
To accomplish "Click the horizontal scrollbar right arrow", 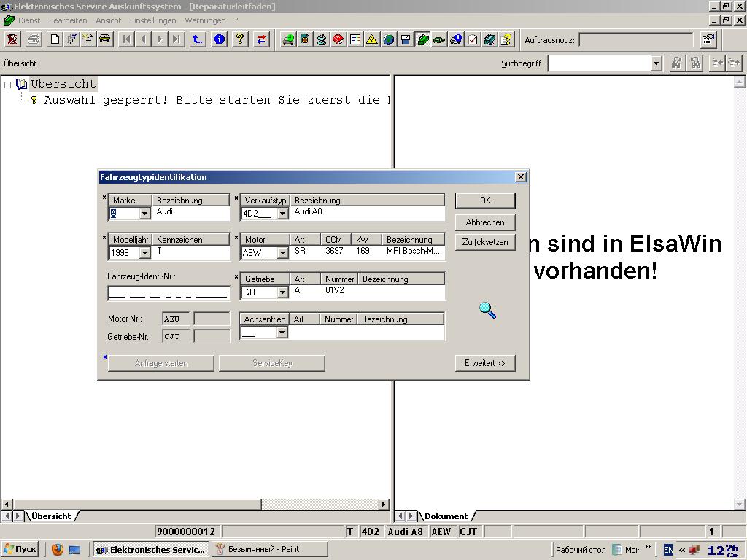I will coord(384,504).
